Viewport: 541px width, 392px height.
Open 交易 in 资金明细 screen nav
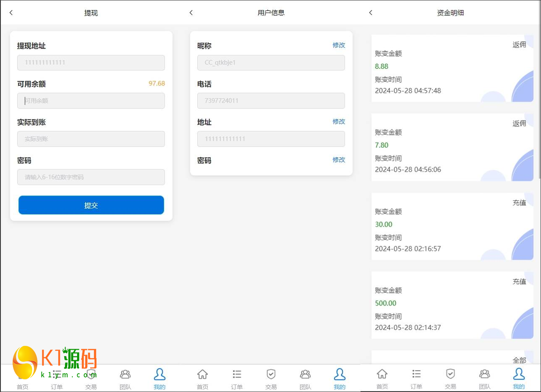pos(450,379)
